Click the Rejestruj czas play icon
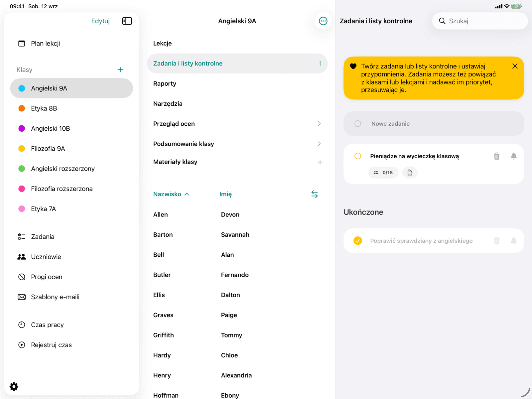Screen dimensions: 532x399 (22, 345)
